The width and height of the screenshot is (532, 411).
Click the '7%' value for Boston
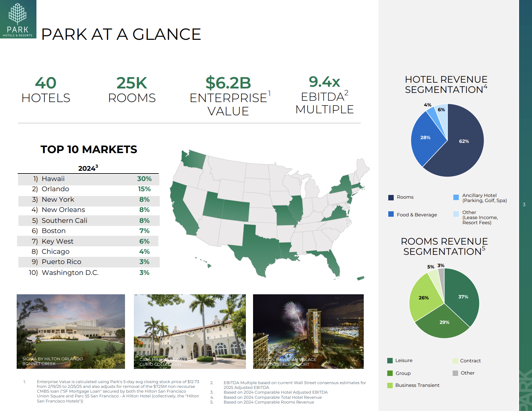click(x=144, y=231)
